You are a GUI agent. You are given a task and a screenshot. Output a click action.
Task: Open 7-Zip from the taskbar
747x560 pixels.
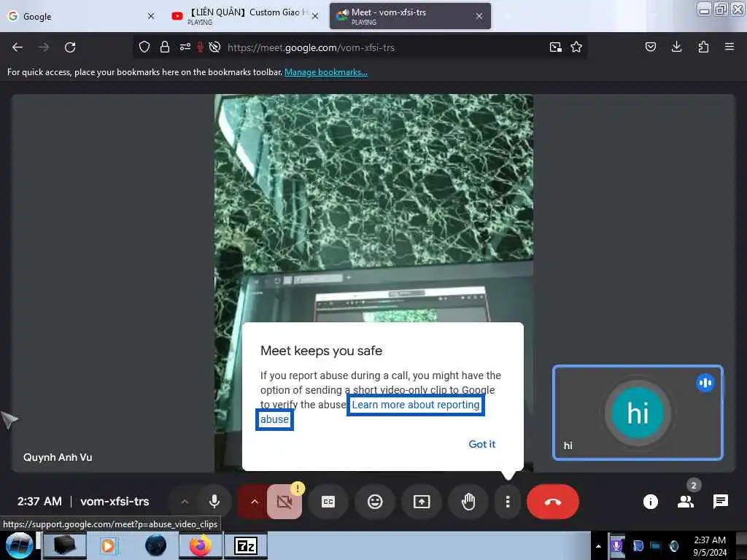[x=245, y=545]
